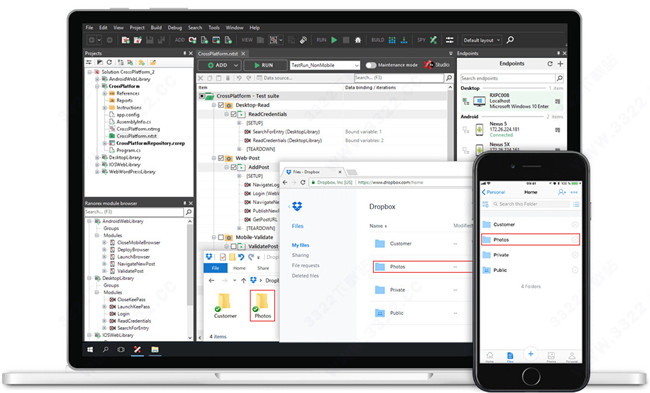This screenshot has width=650, height=393.
Task: Click the Ranorex module browser scrollbar
Action: click(190, 265)
